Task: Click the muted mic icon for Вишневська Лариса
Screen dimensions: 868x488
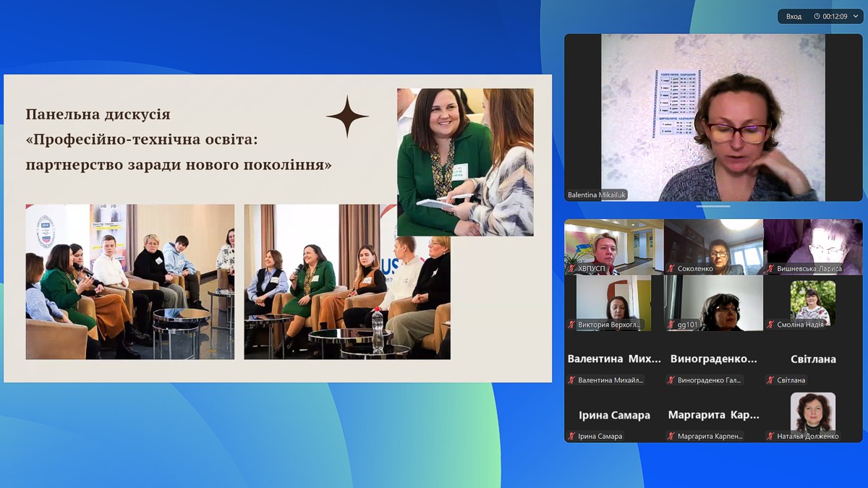Action: [771, 269]
